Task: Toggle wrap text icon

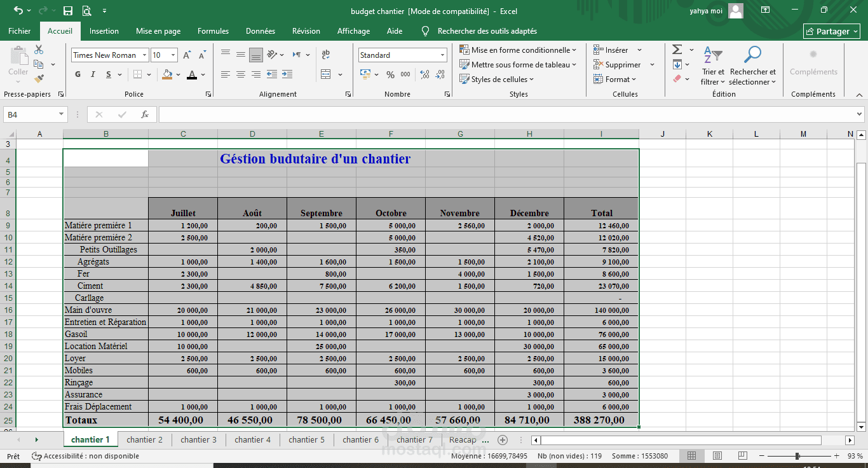Action: [326, 55]
